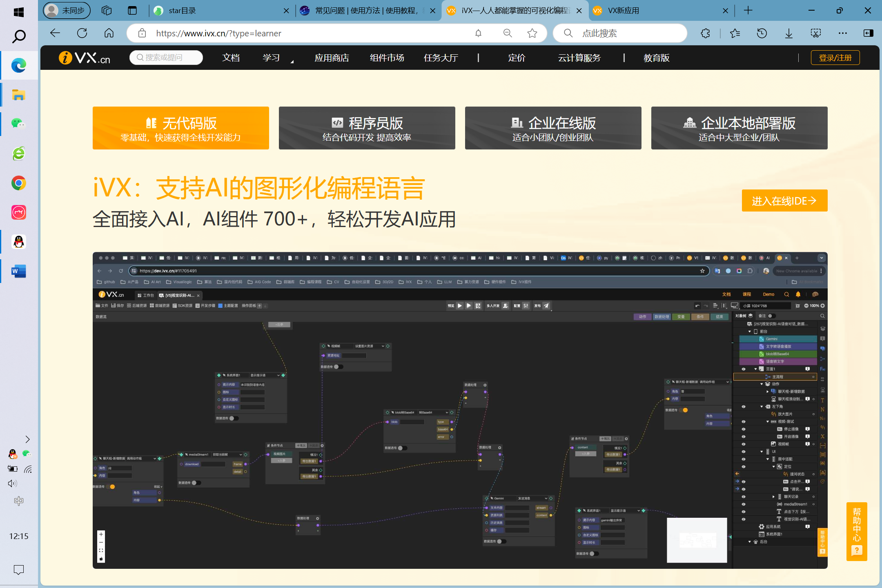882x588 pixels.
Task: Launch Google Chrome from the taskbar
Action: coord(19,183)
